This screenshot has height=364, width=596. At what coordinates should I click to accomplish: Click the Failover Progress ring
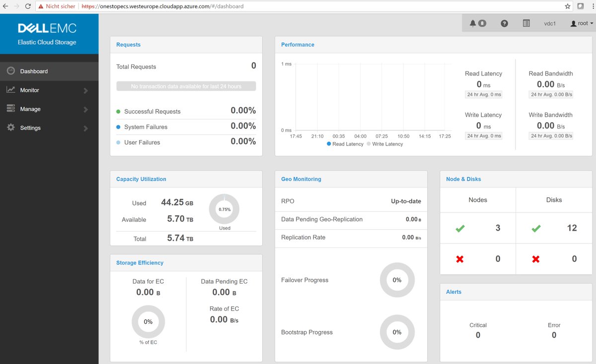397,280
